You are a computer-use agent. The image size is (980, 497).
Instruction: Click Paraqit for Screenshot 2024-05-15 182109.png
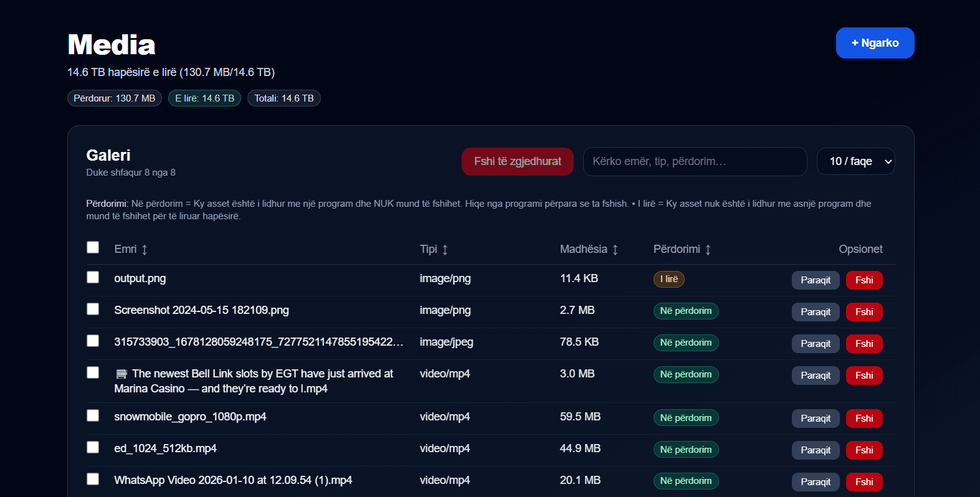pyautogui.click(x=816, y=312)
